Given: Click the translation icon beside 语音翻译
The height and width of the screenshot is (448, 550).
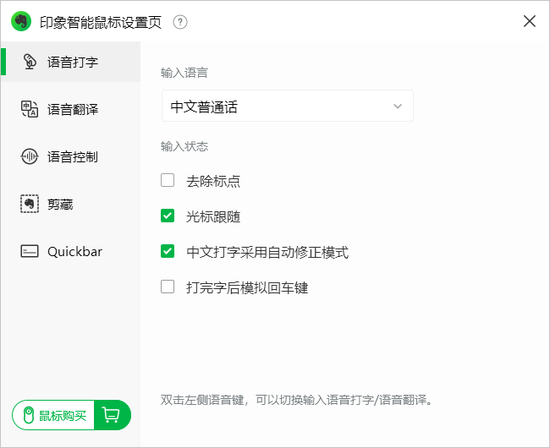Looking at the screenshot, I should tap(29, 109).
